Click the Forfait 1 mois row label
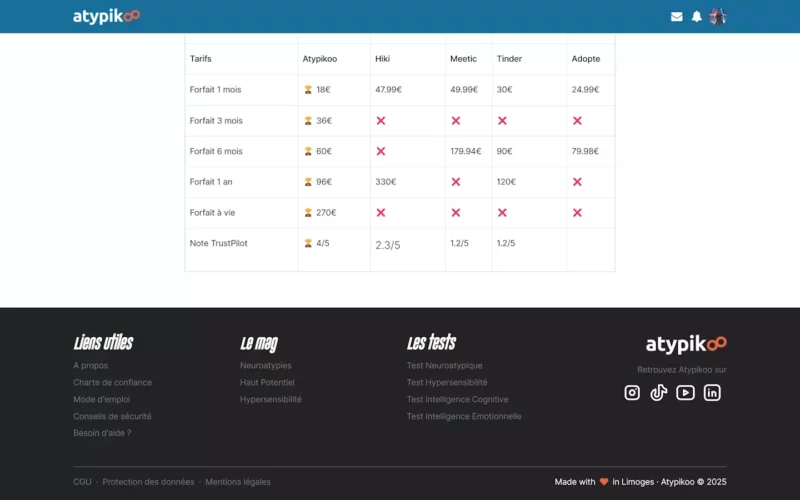 [x=215, y=90]
